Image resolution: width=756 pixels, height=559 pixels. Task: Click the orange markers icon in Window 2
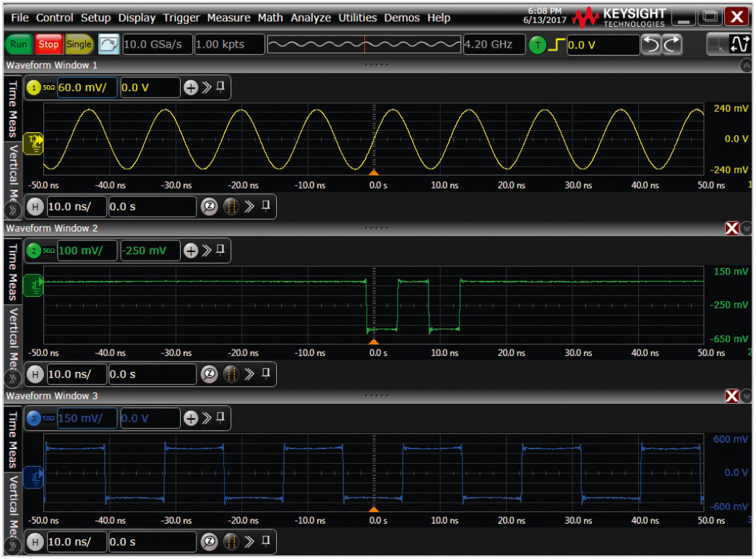point(231,374)
